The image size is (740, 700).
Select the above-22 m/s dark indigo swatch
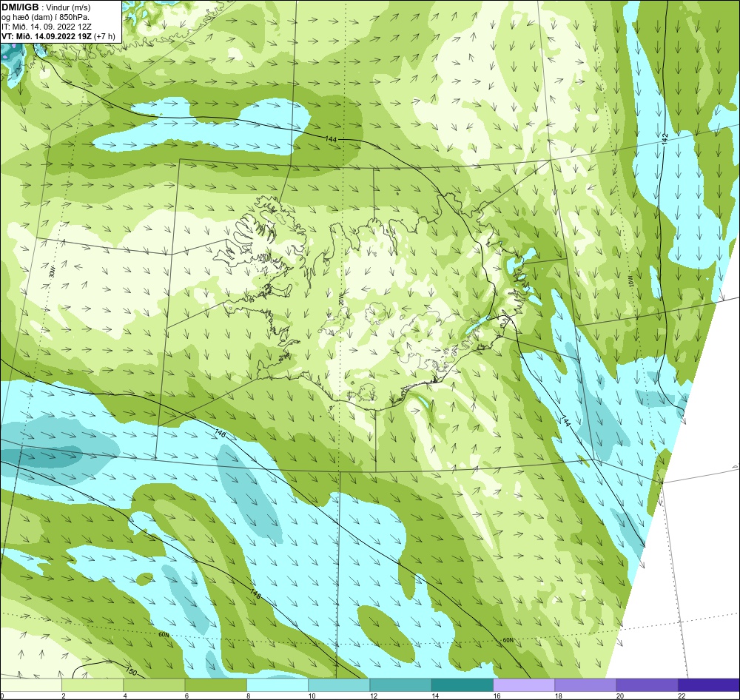point(708,684)
